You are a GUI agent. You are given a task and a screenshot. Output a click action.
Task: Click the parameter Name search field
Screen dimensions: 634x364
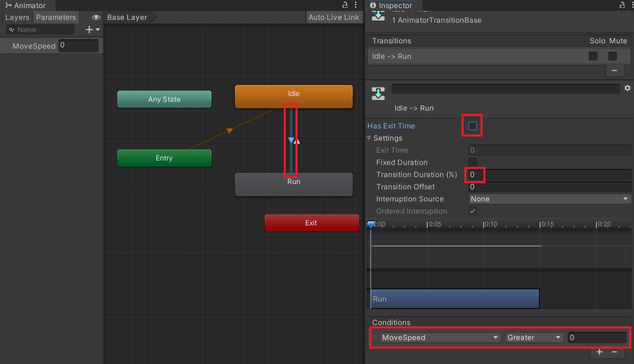[x=40, y=30]
